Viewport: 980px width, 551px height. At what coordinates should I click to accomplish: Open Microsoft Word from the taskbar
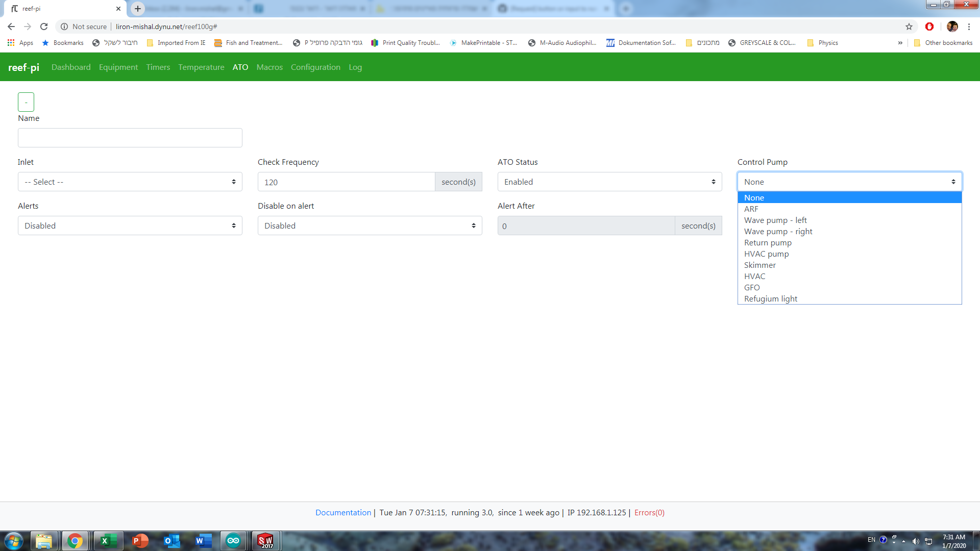pos(203,540)
